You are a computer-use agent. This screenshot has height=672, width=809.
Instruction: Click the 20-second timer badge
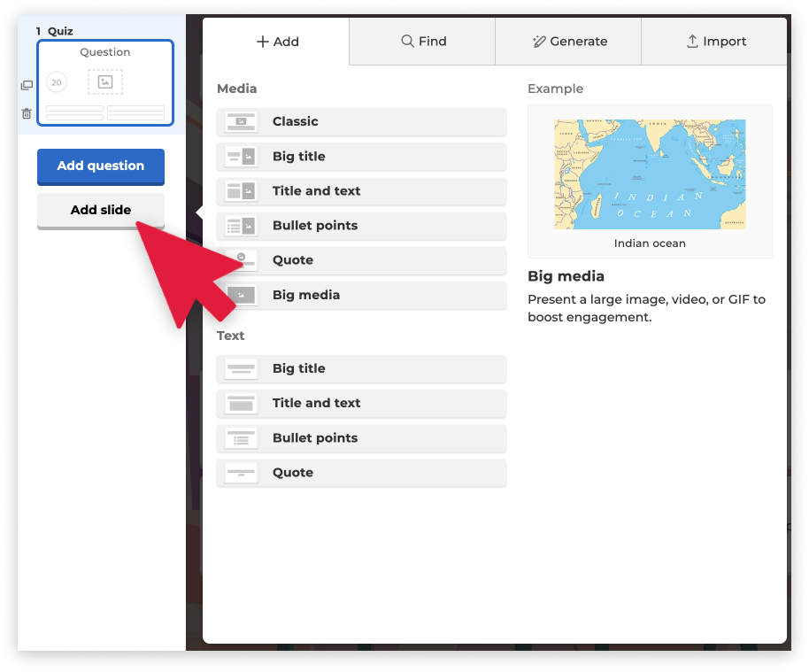pyautogui.click(x=57, y=81)
